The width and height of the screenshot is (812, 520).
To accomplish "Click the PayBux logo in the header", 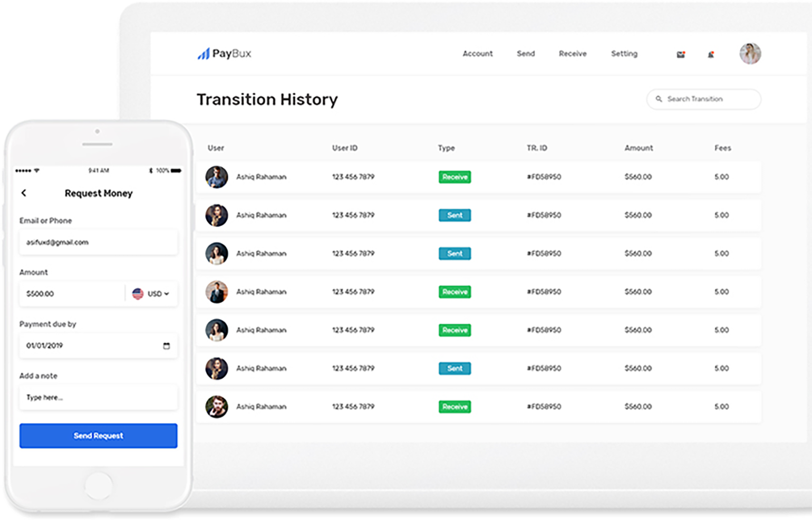I will click(x=224, y=53).
